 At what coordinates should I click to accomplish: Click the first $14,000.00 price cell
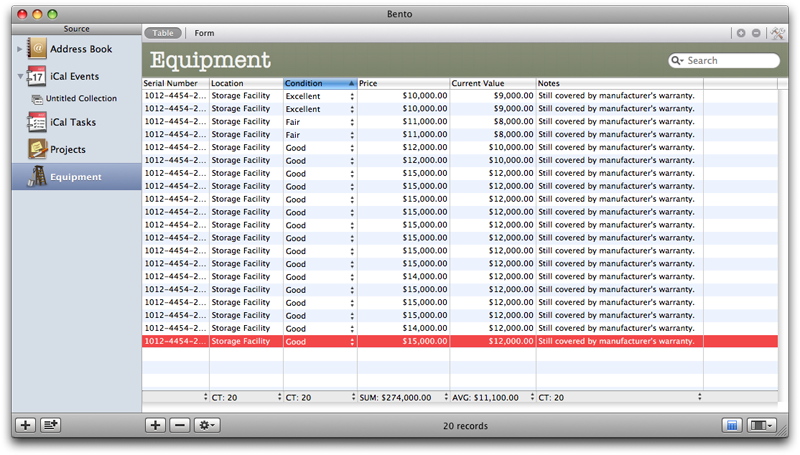point(403,276)
